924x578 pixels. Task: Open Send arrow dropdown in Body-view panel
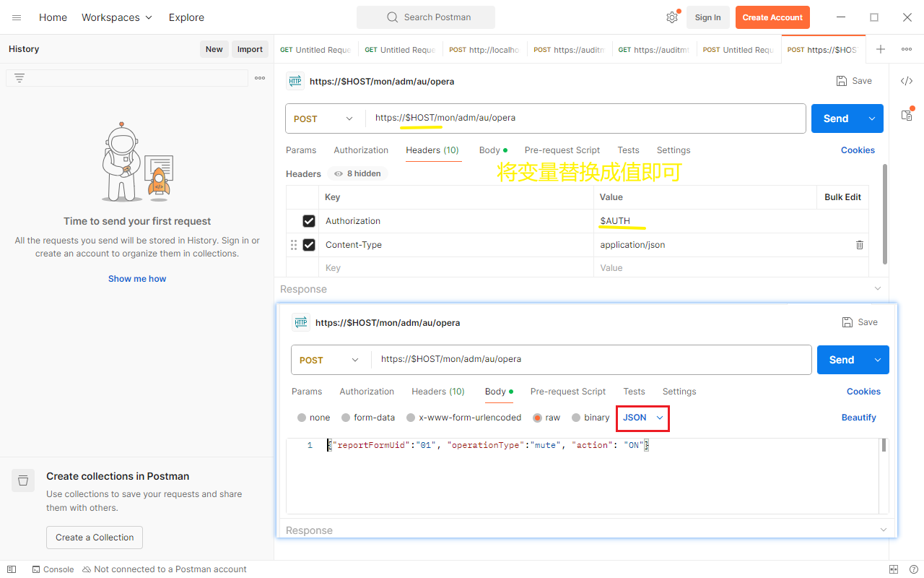[878, 360]
